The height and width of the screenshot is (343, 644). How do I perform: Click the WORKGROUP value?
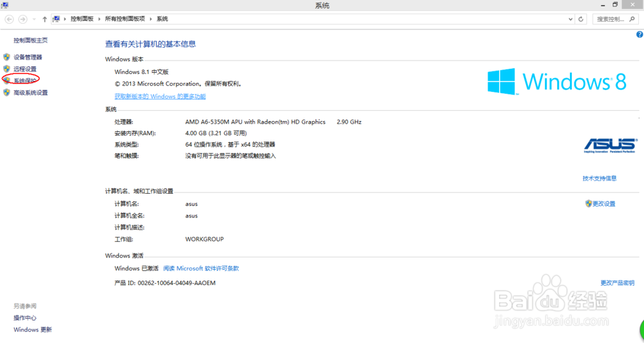click(x=205, y=239)
